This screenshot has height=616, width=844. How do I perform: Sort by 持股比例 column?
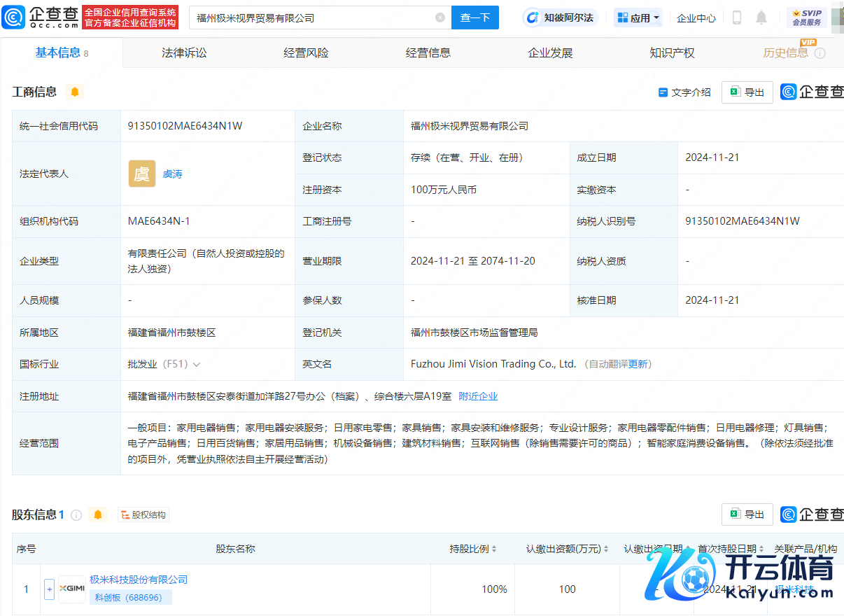coord(473,549)
